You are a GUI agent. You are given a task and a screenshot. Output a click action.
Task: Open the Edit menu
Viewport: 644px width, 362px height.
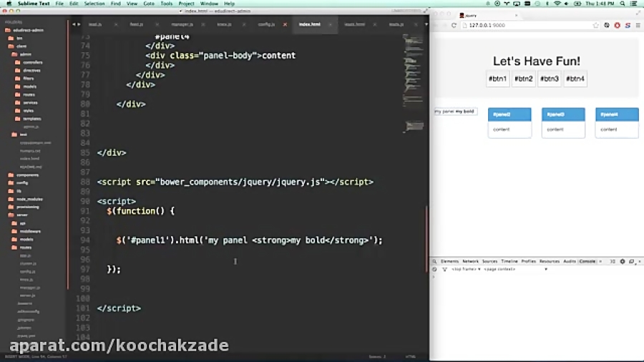click(x=74, y=4)
